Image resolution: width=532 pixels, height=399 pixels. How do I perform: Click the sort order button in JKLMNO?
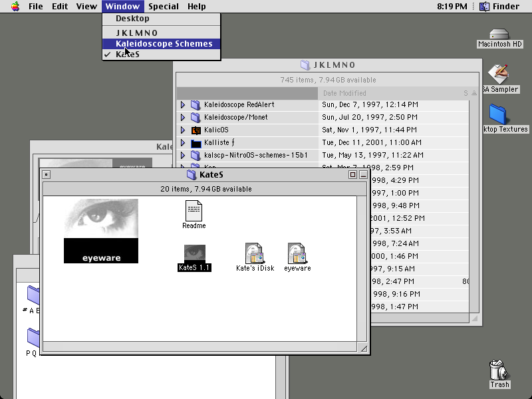coord(474,93)
